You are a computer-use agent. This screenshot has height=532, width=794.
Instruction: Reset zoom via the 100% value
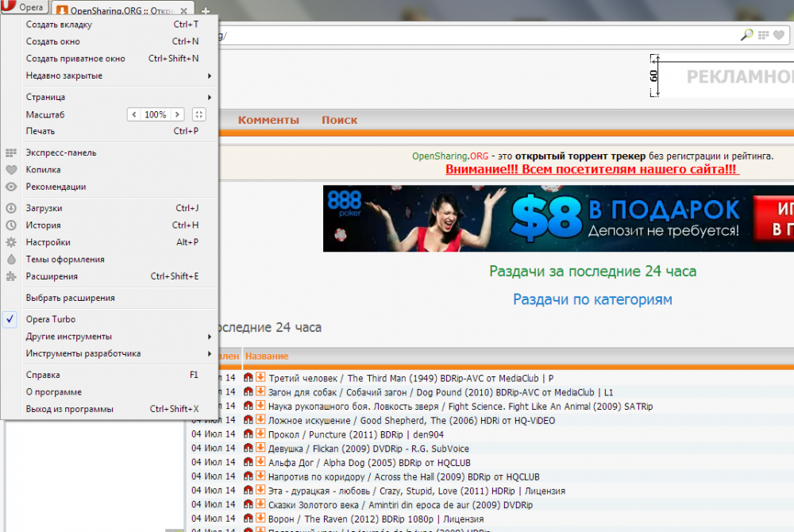(x=156, y=114)
